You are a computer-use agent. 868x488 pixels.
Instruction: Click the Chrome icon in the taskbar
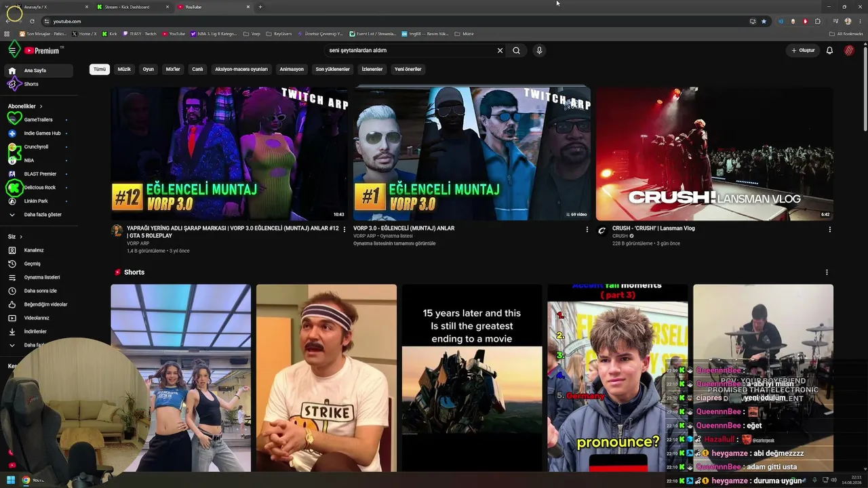(x=26, y=481)
